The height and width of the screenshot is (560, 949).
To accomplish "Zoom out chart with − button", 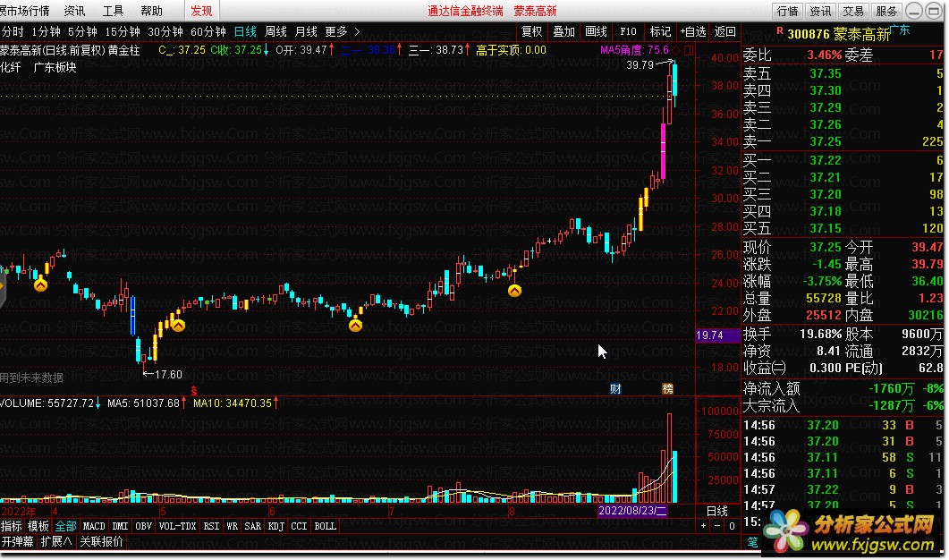I will (x=717, y=526).
